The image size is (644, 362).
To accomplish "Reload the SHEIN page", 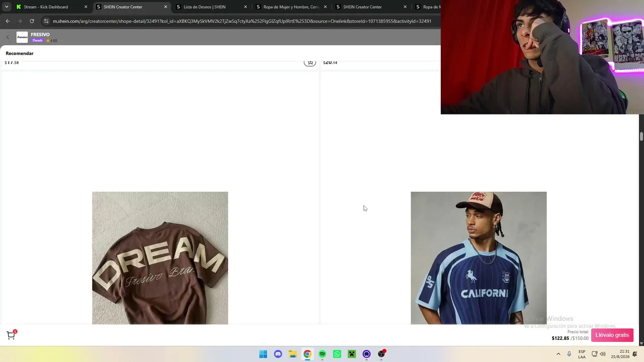I will [x=32, y=21].
